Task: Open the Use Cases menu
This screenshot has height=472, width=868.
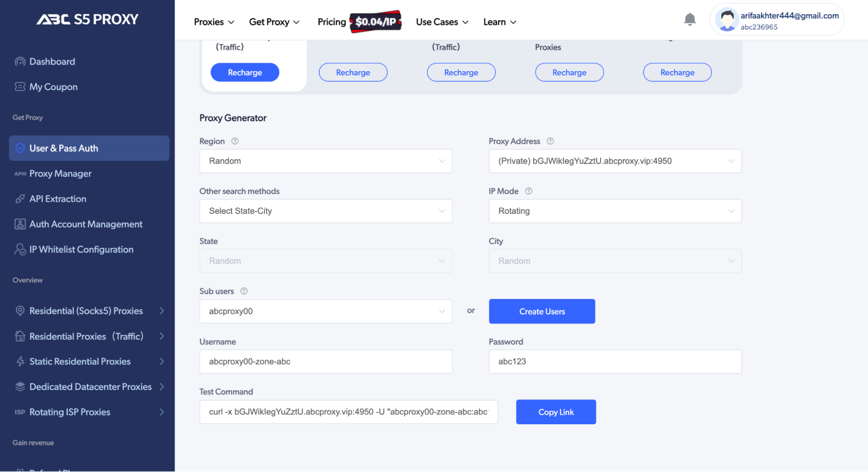Action: tap(442, 22)
